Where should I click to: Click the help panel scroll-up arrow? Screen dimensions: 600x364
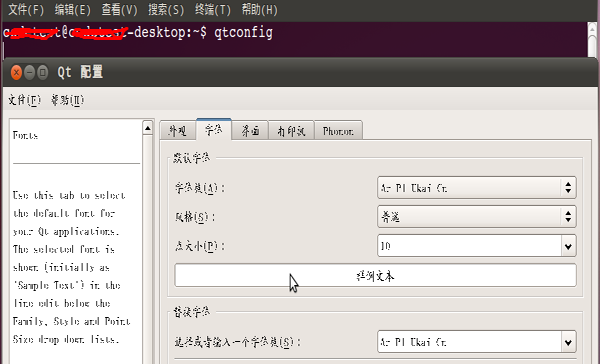(x=148, y=128)
